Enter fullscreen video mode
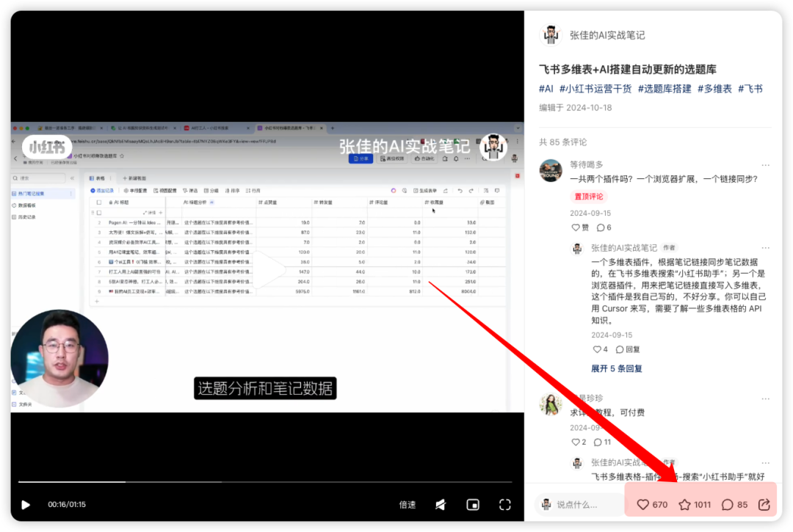This screenshot has width=793, height=532. click(x=504, y=504)
